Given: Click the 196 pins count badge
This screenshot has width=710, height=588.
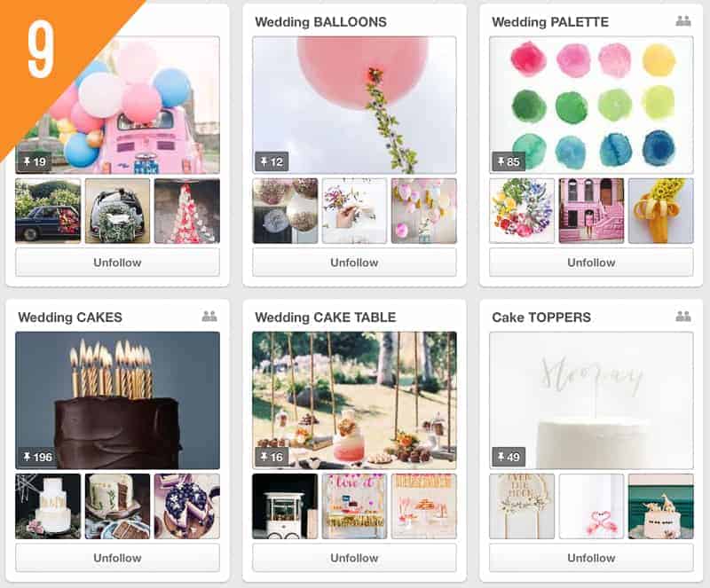Looking at the screenshot, I should click(37, 457).
